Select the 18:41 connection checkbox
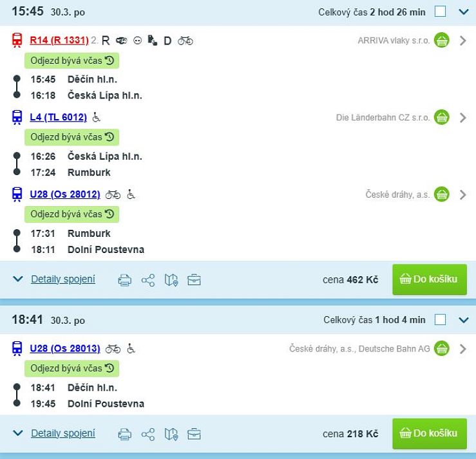The image size is (476, 459). (x=440, y=319)
